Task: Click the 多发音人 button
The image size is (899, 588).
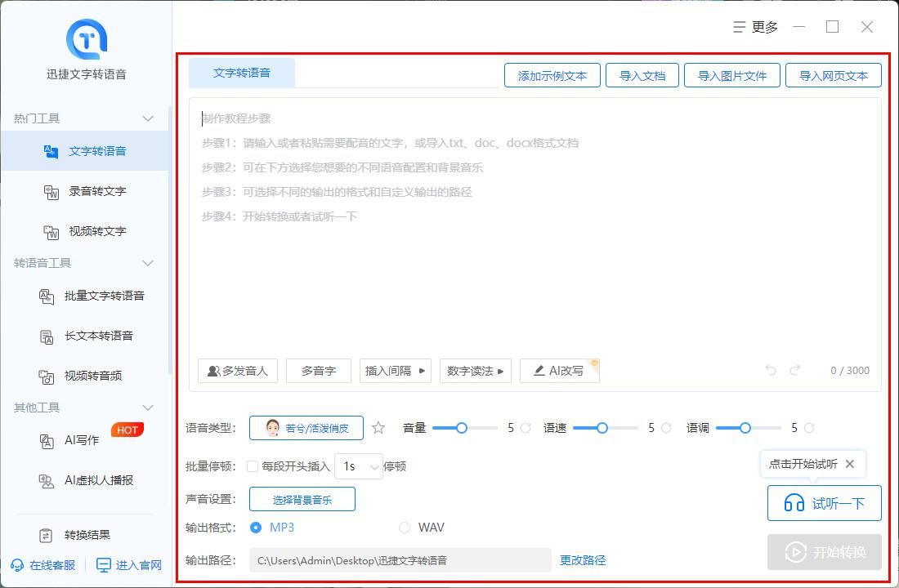Action: click(237, 371)
